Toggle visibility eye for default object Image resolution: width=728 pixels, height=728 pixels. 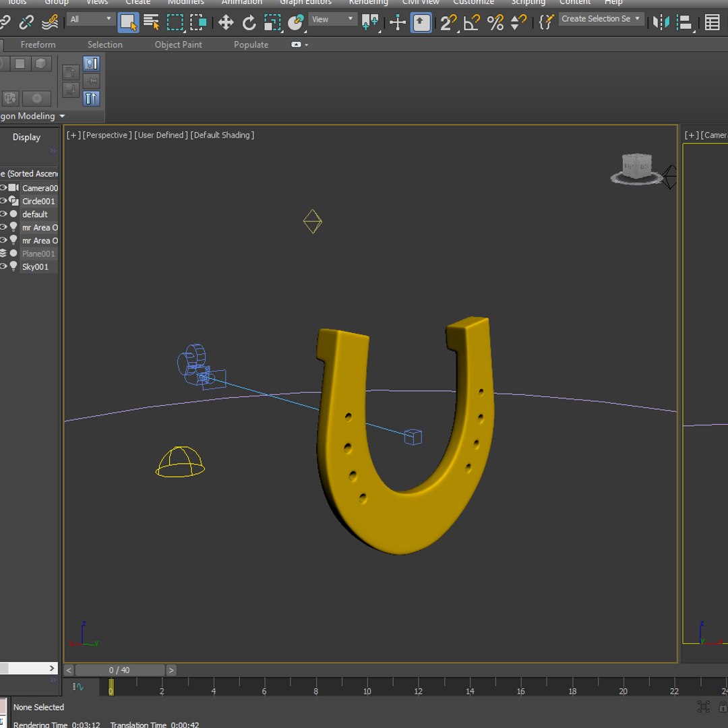coord(3,214)
